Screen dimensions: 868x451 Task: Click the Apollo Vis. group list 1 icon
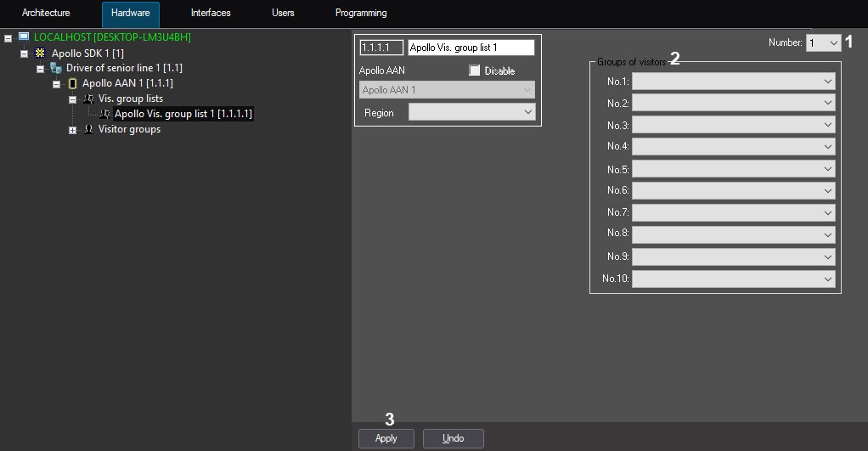(x=104, y=114)
